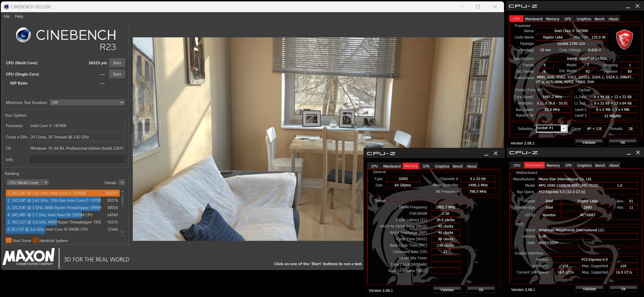Open Memory tab in CPU-Z Mainboard window
This screenshot has width=644, height=297.
pyautogui.click(x=553, y=165)
